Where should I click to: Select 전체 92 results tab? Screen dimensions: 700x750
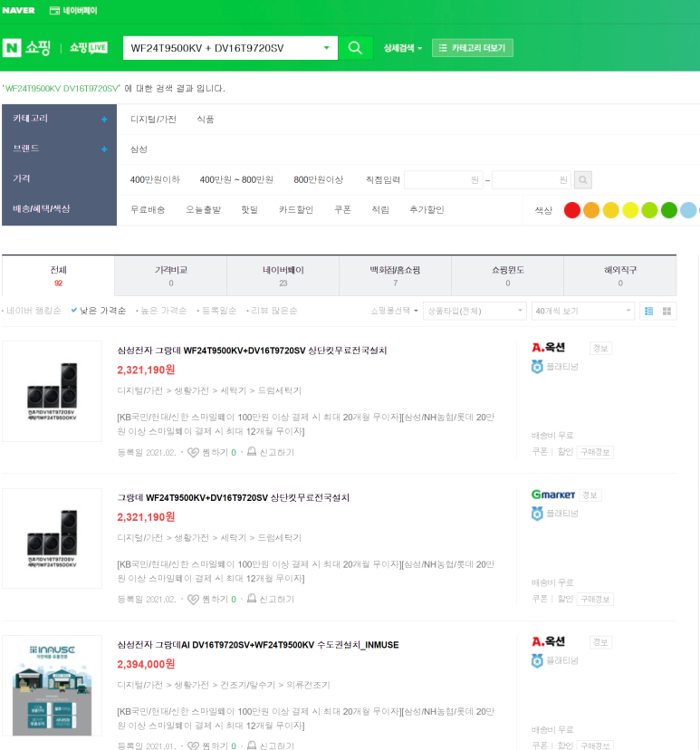[x=58, y=276]
